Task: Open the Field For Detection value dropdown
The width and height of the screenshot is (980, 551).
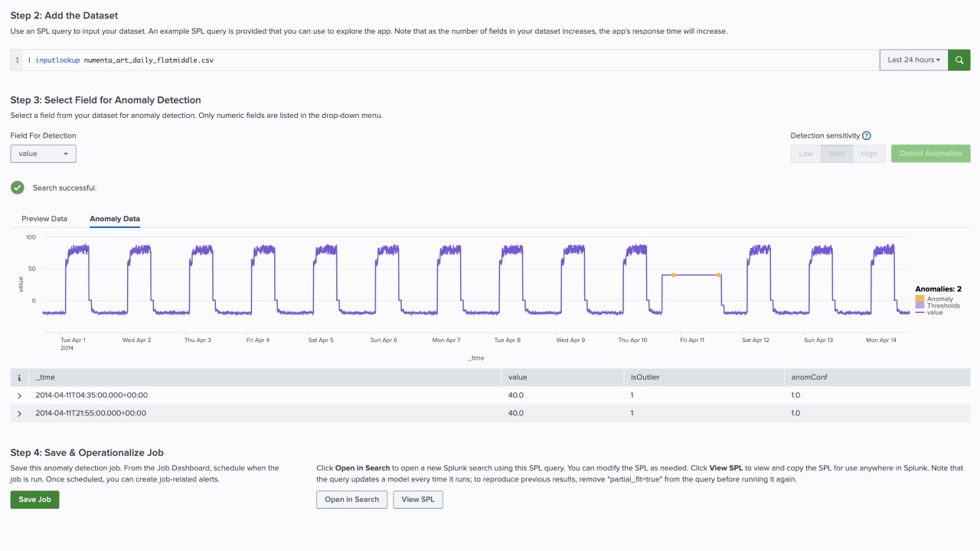Action: point(43,154)
